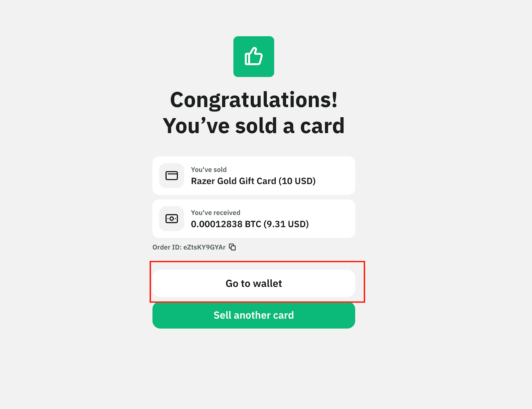Open the wallet with Go to wallet
The width and height of the screenshot is (532, 409).
coord(254,283)
